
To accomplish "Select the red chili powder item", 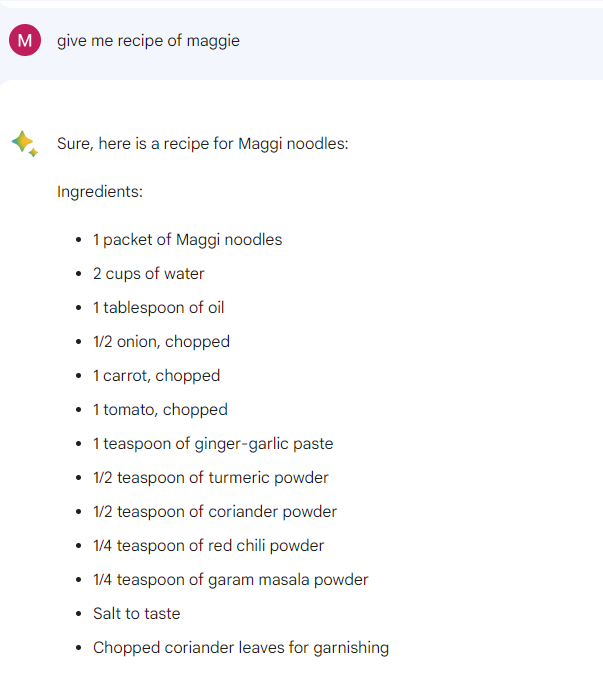I will tap(208, 547).
